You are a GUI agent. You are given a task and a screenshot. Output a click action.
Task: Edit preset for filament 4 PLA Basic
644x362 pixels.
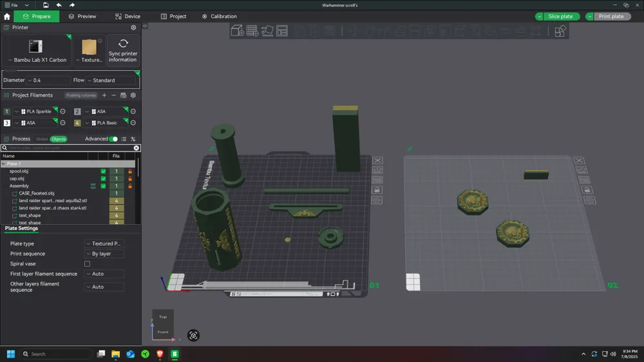tap(133, 123)
